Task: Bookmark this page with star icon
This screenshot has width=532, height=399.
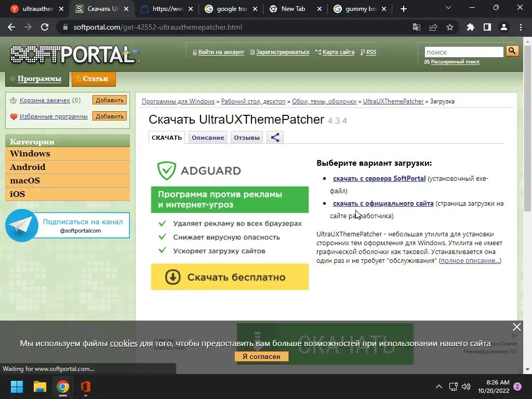Action: click(x=449, y=27)
